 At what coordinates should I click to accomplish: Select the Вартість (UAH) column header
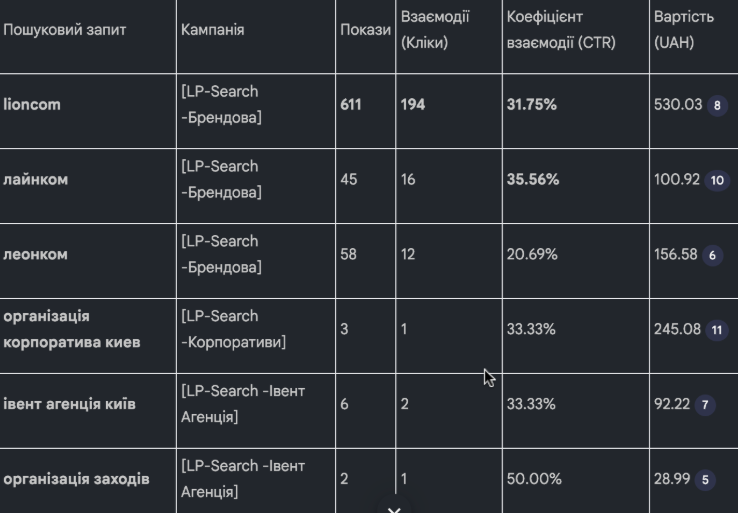tap(683, 30)
